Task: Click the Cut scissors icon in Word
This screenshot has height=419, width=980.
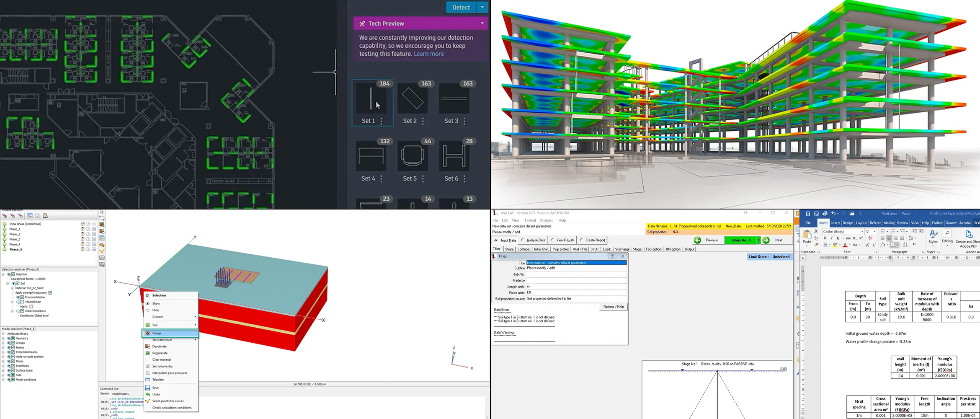Action: (x=816, y=231)
